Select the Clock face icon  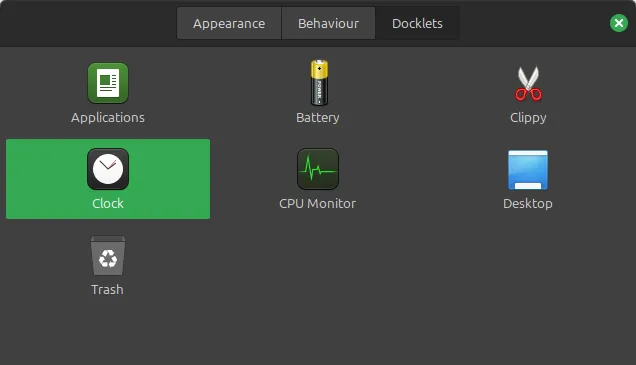click(x=108, y=169)
